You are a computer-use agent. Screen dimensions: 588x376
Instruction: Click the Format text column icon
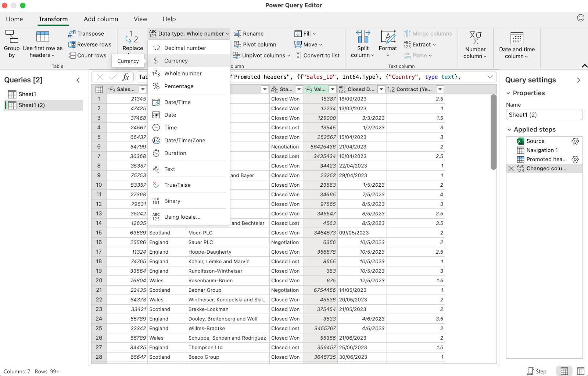[x=388, y=37]
